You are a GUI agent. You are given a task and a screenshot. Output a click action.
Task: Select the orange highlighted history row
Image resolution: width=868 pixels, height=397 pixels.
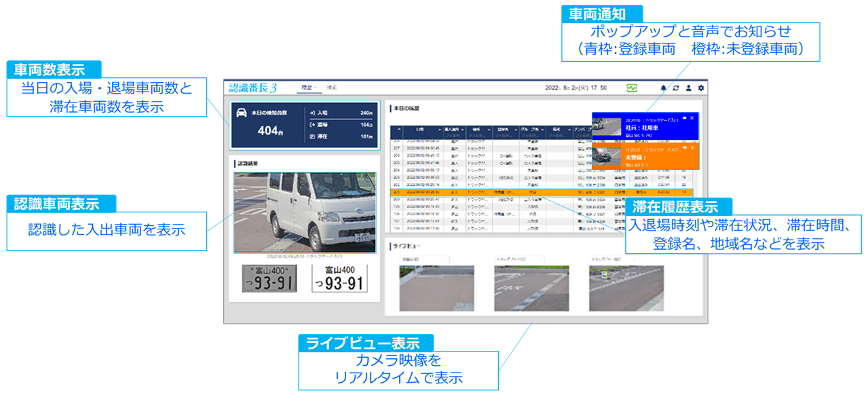pyautogui.click(x=475, y=191)
